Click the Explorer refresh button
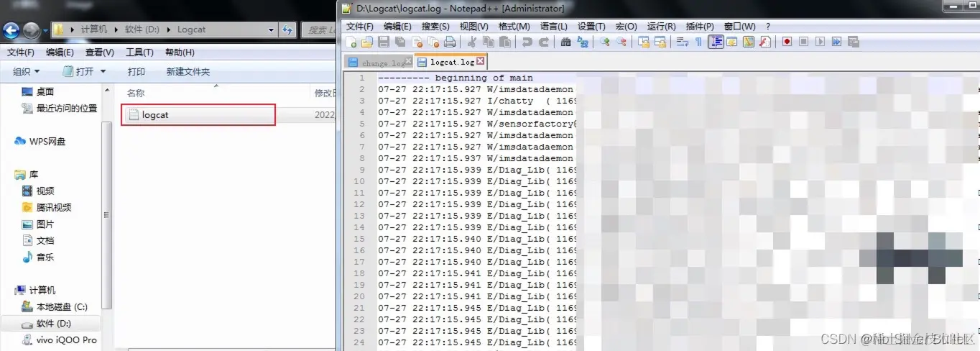The height and width of the screenshot is (351, 980). [288, 29]
